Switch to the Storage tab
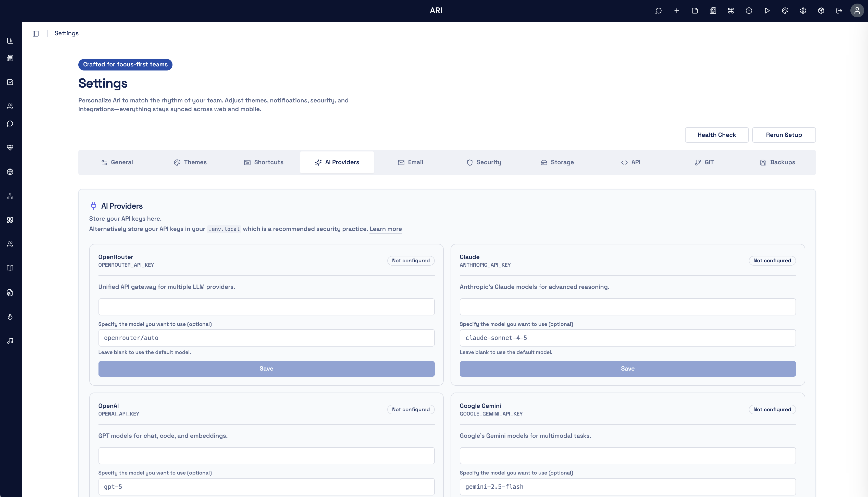Image resolution: width=868 pixels, height=497 pixels. (x=557, y=162)
